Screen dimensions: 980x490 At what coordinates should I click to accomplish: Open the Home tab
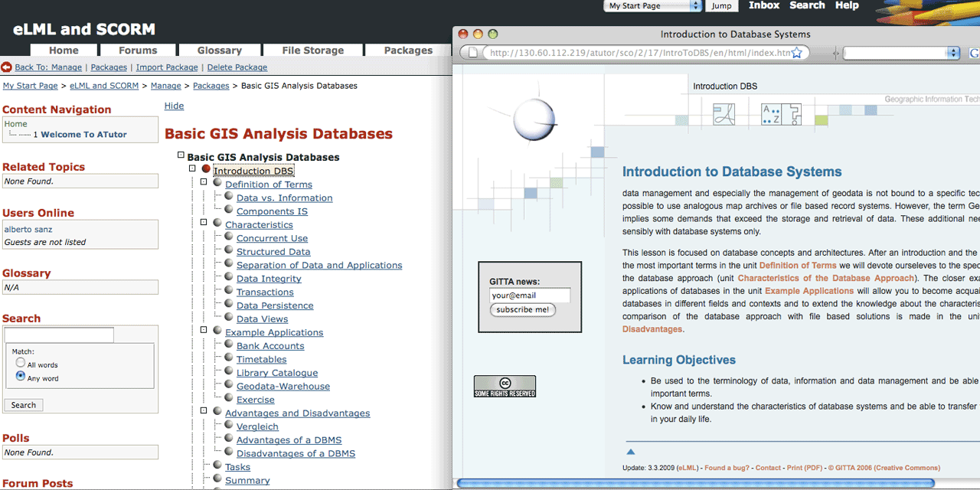tap(64, 51)
